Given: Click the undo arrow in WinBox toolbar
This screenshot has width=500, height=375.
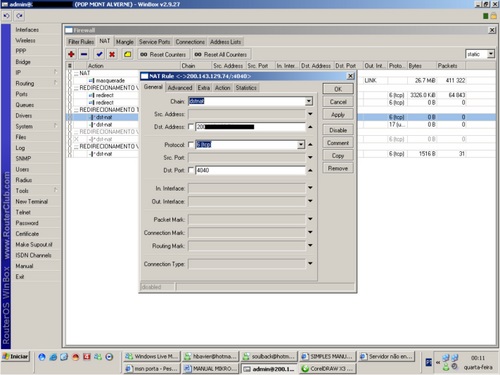Looking at the screenshot, I should [x=7, y=16].
